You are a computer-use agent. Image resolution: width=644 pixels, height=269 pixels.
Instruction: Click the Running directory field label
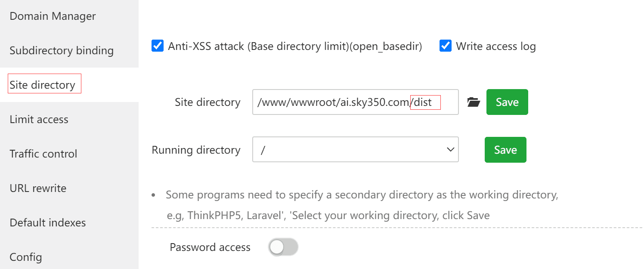click(x=196, y=150)
